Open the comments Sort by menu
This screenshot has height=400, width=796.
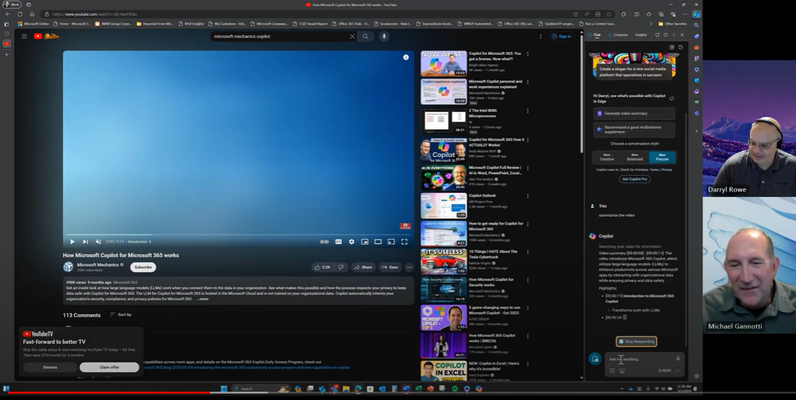point(121,315)
